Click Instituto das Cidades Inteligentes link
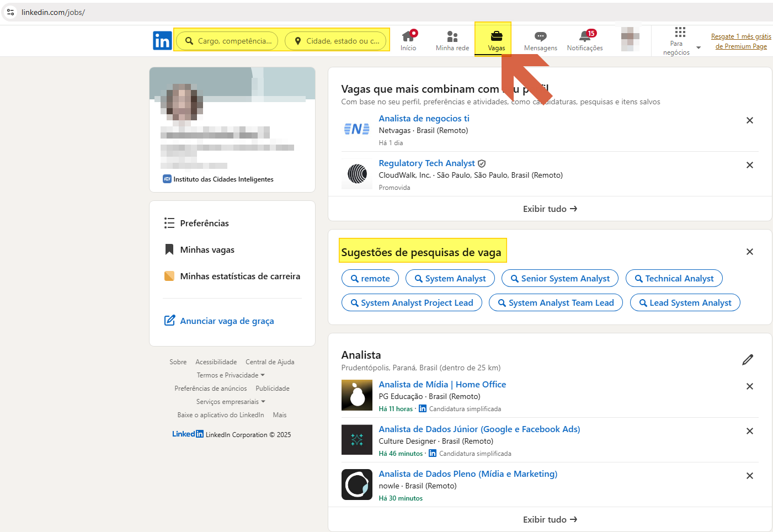The image size is (773, 532). point(218,179)
